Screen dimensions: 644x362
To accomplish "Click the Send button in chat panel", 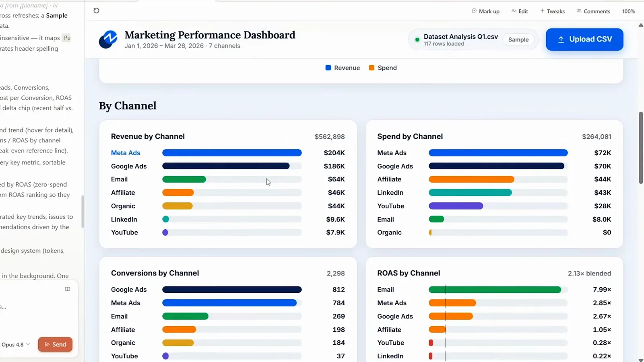I will tap(55, 344).
